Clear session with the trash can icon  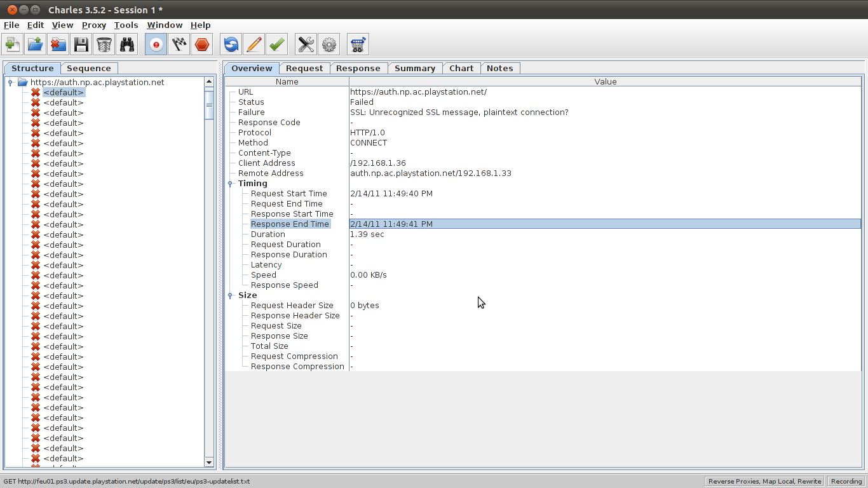point(104,44)
